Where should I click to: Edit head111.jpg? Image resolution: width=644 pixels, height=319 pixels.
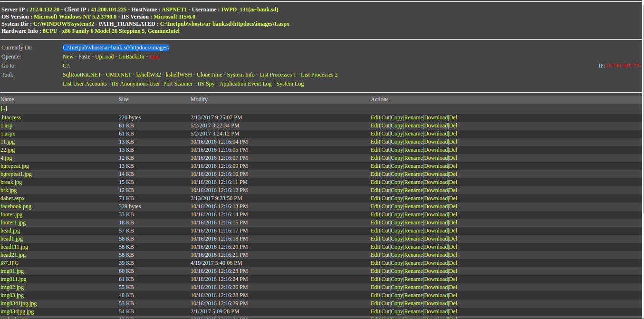375,247
